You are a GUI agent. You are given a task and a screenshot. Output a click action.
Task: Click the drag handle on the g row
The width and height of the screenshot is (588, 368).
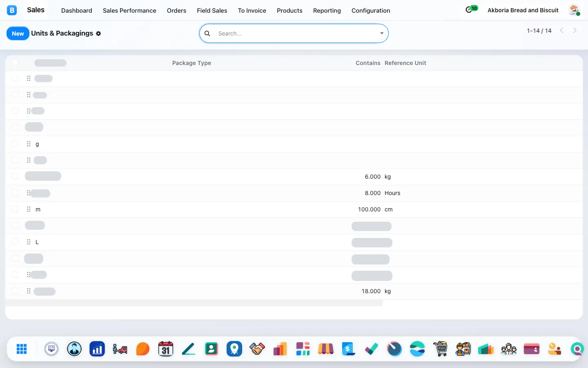click(29, 144)
